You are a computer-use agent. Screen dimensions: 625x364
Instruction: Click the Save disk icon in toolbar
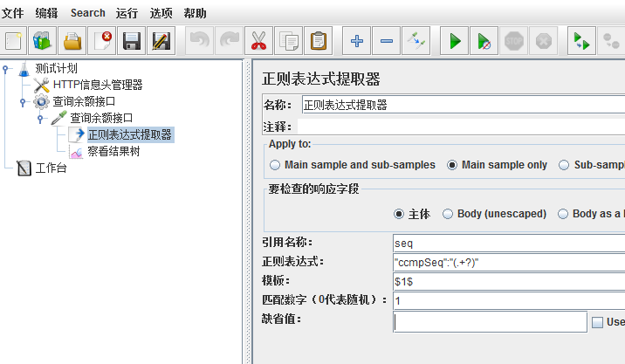pos(131,40)
